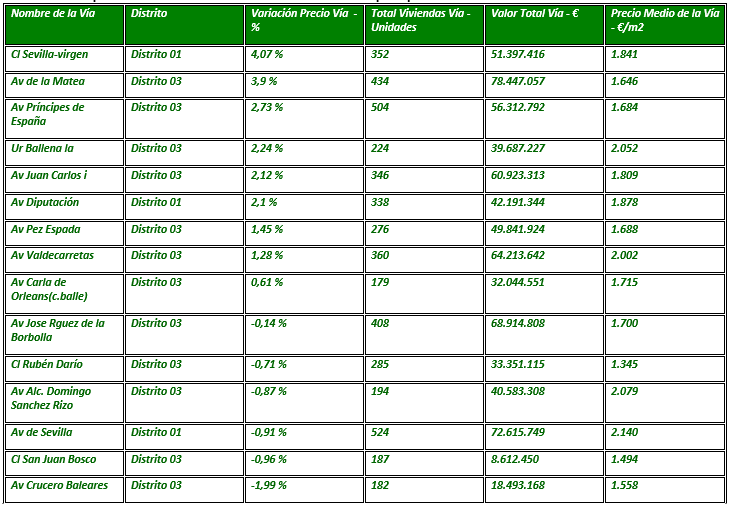The image size is (731, 509).
Task: Select the 2.140 average price cell
Action: tap(624, 432)
